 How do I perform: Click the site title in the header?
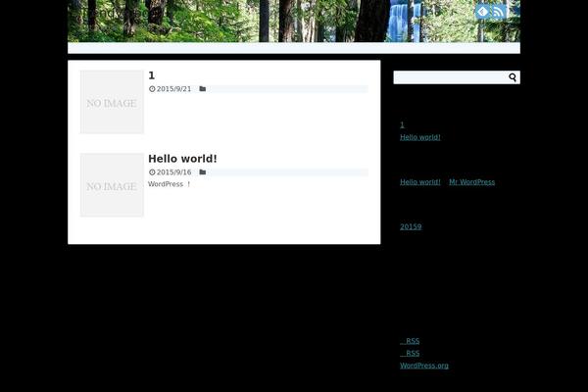117,13
